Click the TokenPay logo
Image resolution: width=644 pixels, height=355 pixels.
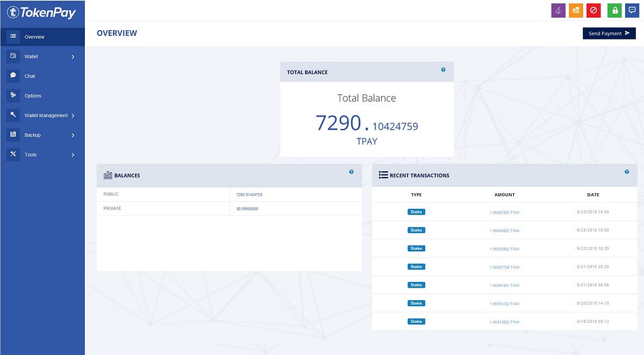click(x=42, y=13)
